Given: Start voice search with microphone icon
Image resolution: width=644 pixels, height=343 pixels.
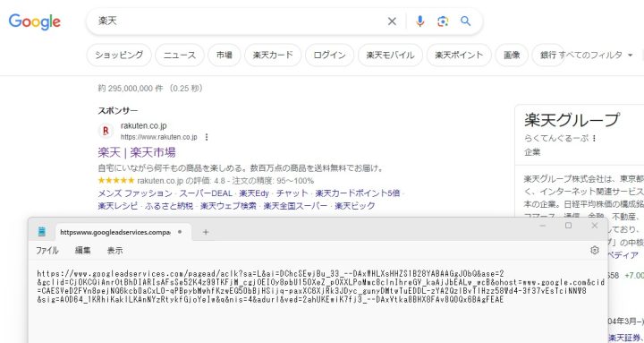Looking at the screenshot, I should (x=419, y=21).
